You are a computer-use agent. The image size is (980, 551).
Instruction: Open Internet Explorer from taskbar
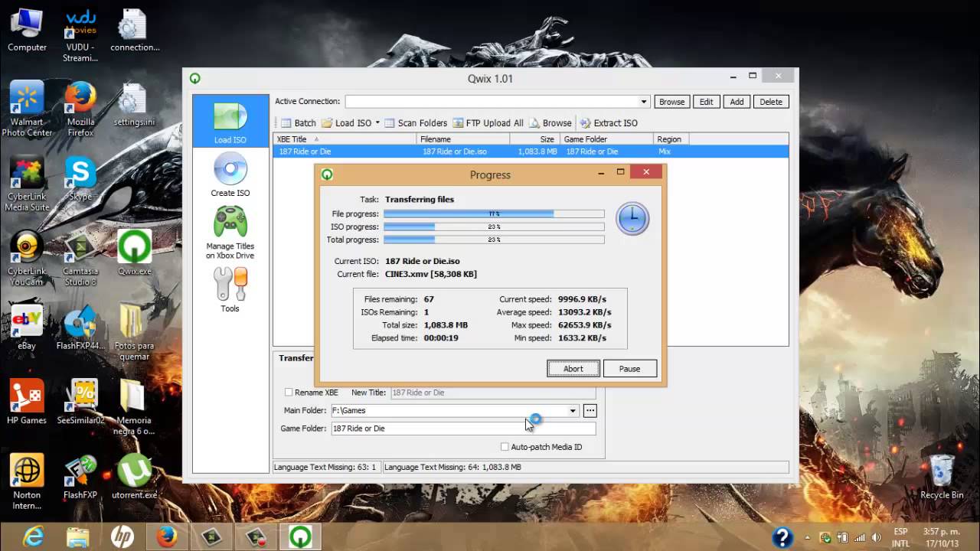point(32,536)
